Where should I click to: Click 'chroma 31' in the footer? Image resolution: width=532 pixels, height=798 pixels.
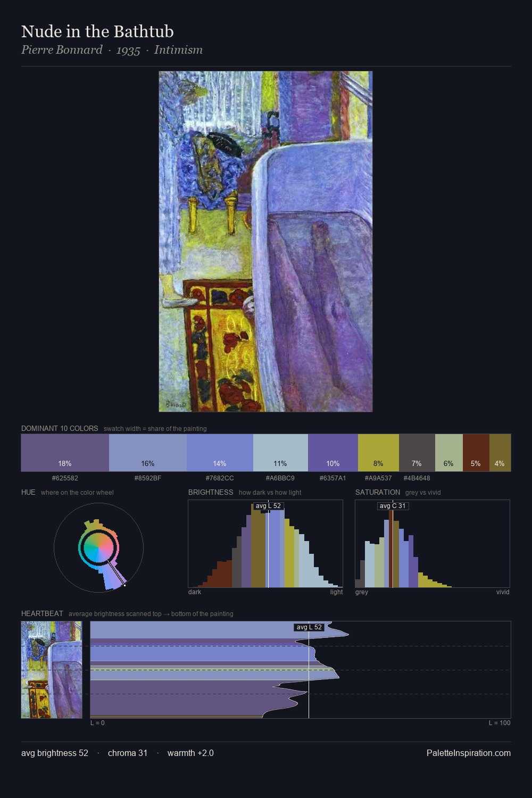pyautogui.click(x=128, y=753)
